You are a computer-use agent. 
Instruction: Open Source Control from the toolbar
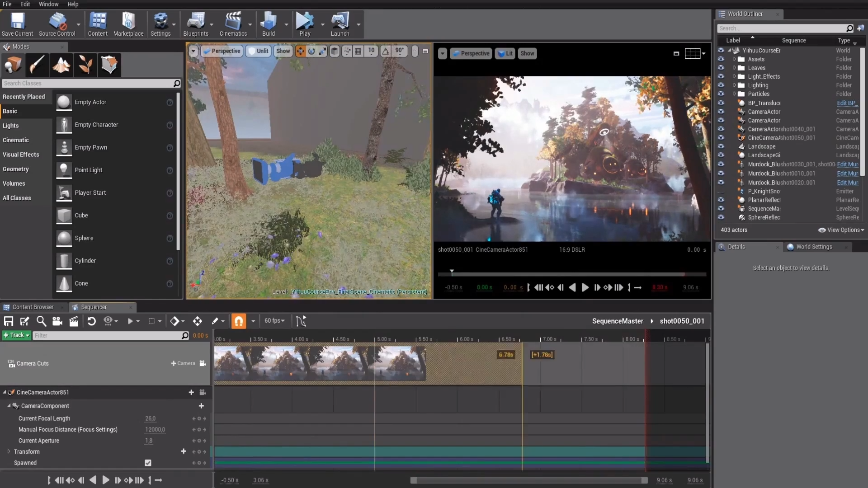point(57,24)
